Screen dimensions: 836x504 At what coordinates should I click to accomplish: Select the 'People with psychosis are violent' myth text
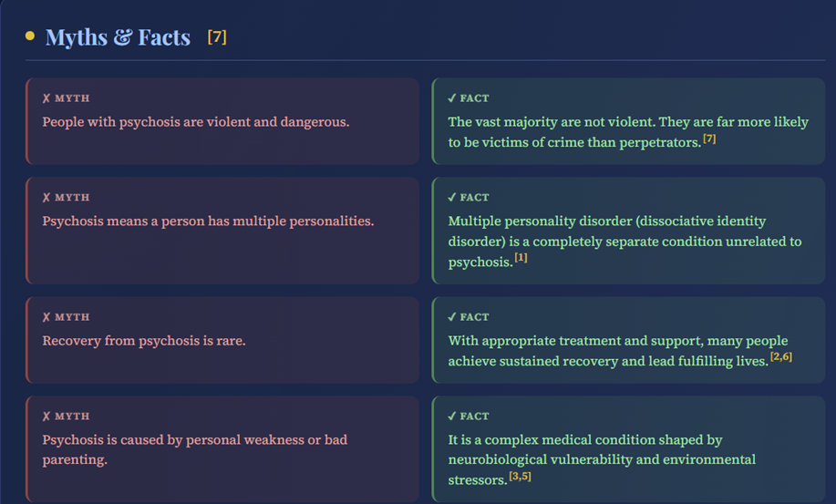195,122
